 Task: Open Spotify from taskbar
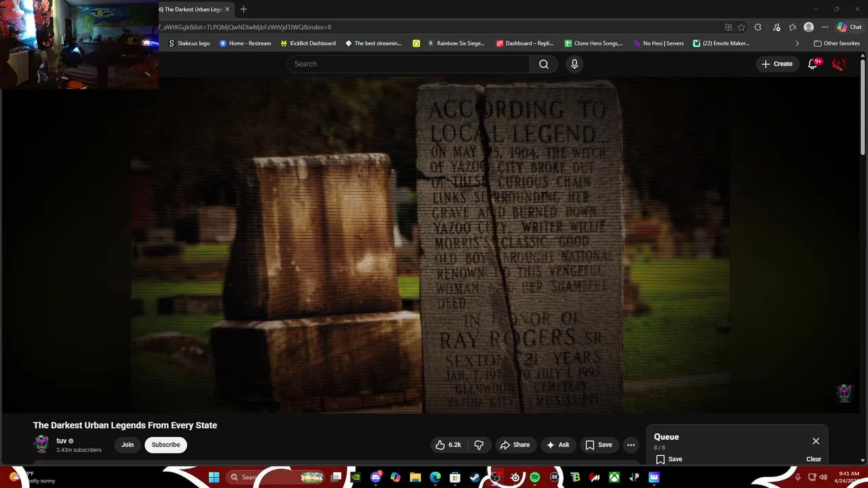[x=535, y=477]
